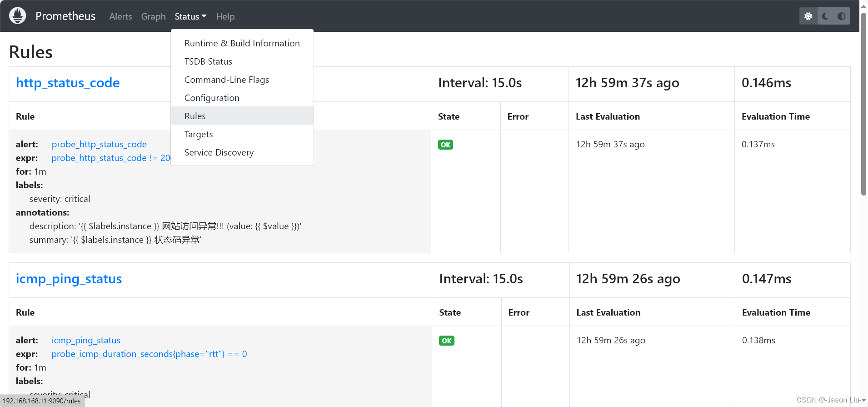Screen dimensions: 868x407
Task: Open TSDB Status from the menu
Action: [242, 61]
